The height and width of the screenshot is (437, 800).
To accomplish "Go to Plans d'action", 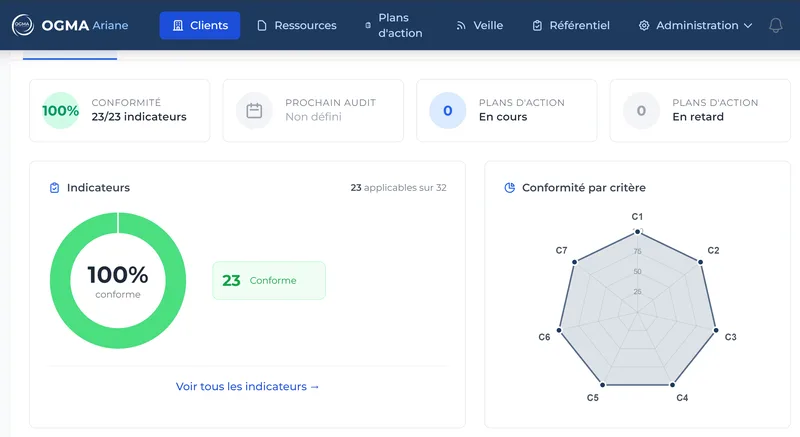I will [394, 25].
